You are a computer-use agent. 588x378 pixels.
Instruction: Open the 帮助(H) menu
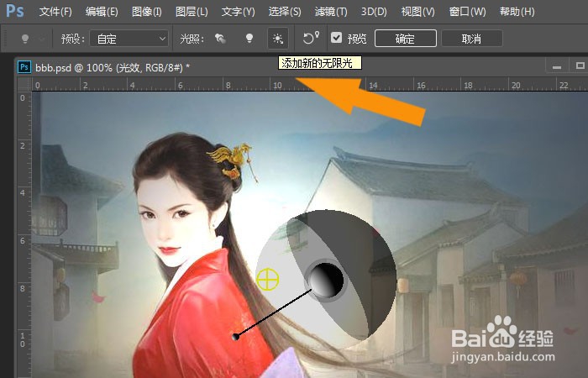(x=517, y=12)
